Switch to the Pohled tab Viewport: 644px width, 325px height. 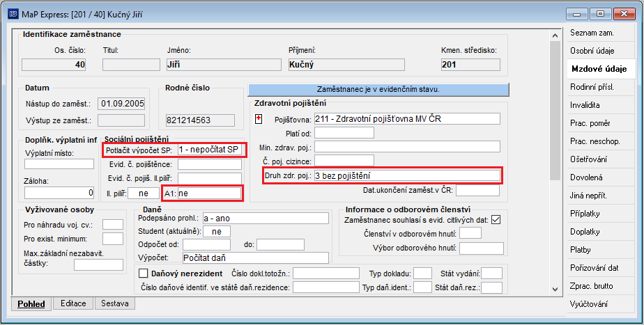[31, 303]
